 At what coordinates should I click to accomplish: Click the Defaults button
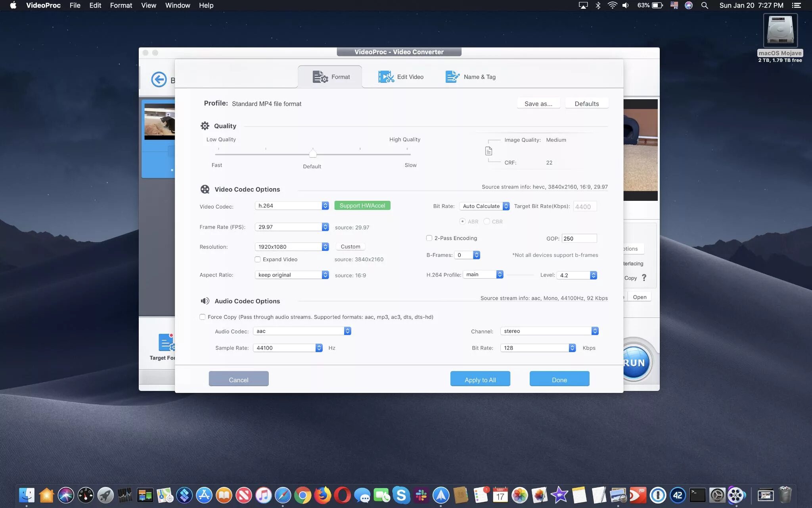point(586,104)
